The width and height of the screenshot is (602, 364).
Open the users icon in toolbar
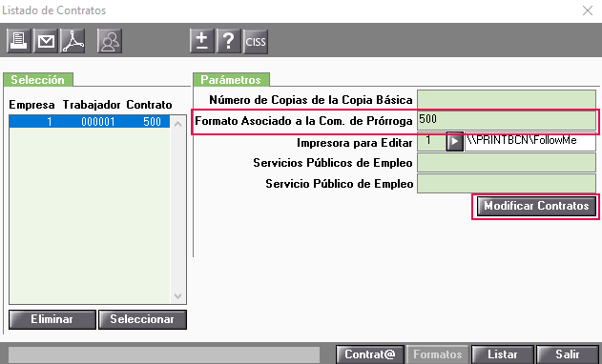point(110,41)
